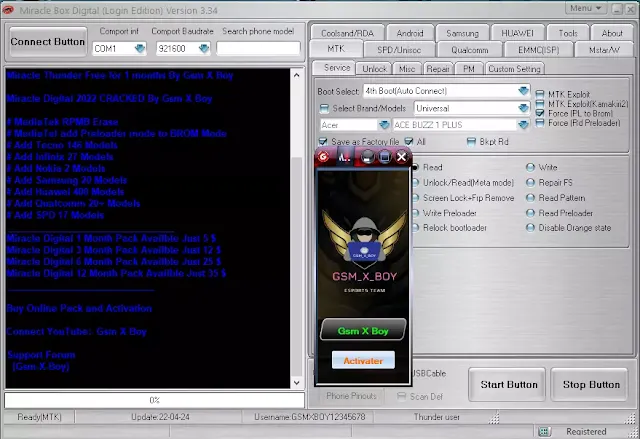
Task: Select the Read radio option
Action: click(416, 167)
